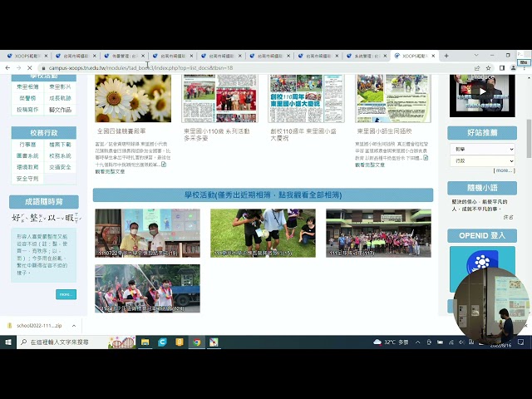Open a new browser tab
Image resolution: width=532 pixels, height=399 pixels.
[x=446, y=56]
